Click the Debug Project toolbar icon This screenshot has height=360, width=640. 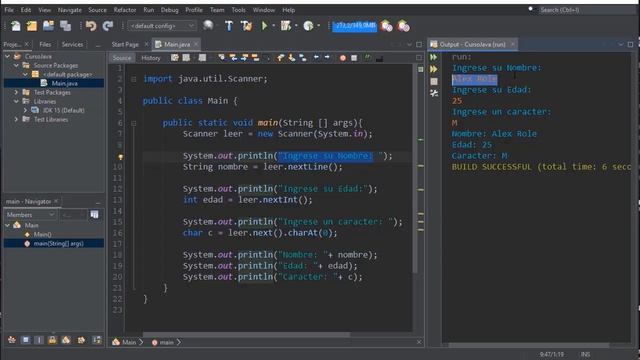click(x=286, y=26)
